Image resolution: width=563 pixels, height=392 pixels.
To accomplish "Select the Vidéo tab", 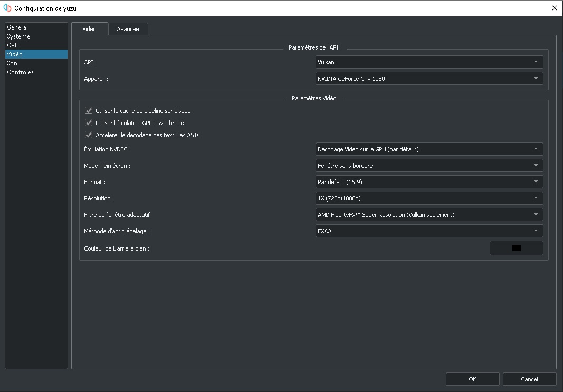I will click(89, 29).
